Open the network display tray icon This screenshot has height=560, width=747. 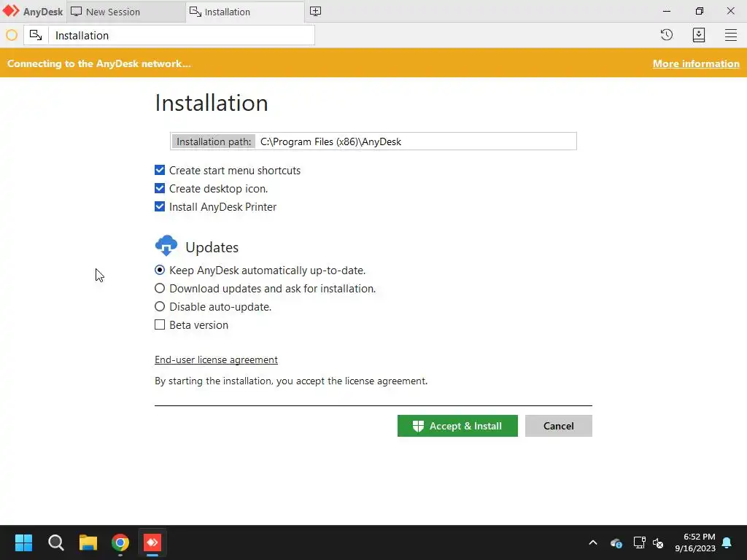[x=639, y=542]
